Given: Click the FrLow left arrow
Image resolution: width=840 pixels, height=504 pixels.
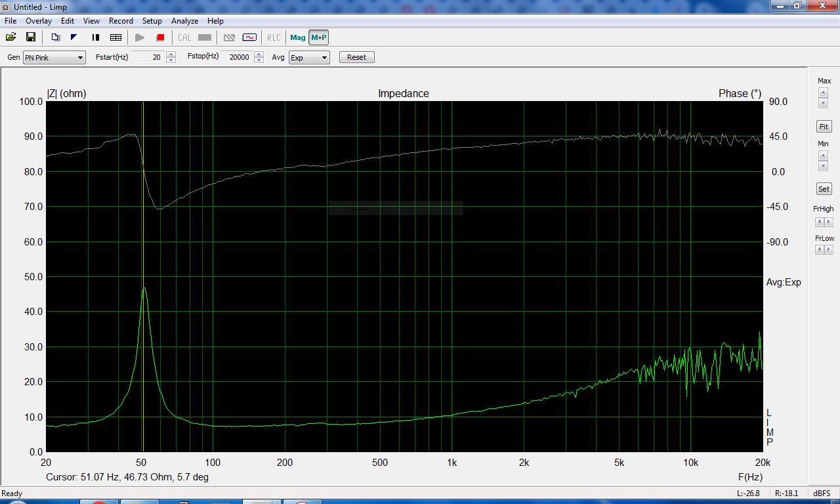Looking at the screenshot, I should click(820, 249).
